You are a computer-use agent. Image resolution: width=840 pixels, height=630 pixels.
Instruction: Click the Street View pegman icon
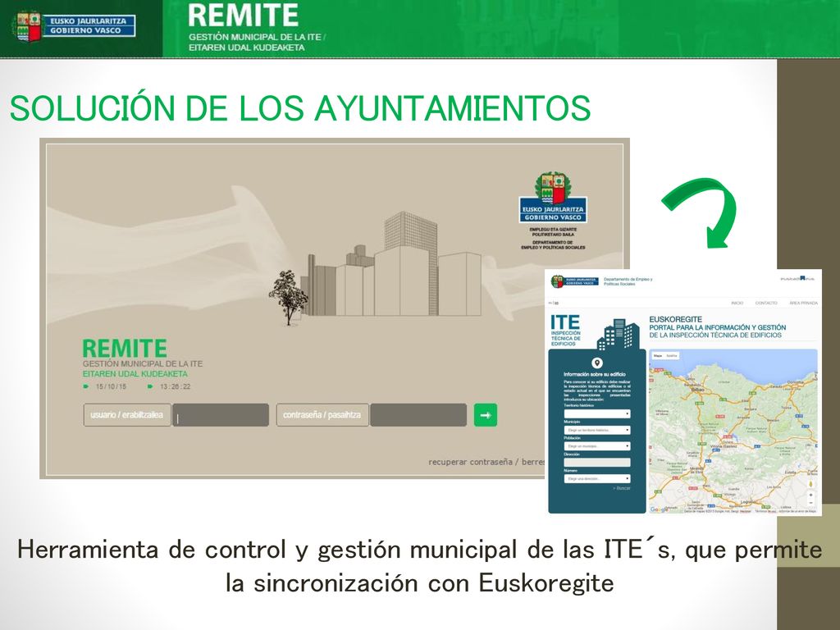(x=810, y=484)
